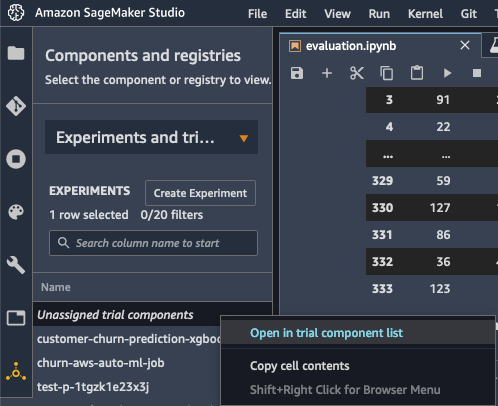Paste cells from clipboard icon
This screenshot has width=498, height=406.
[417, 73]
